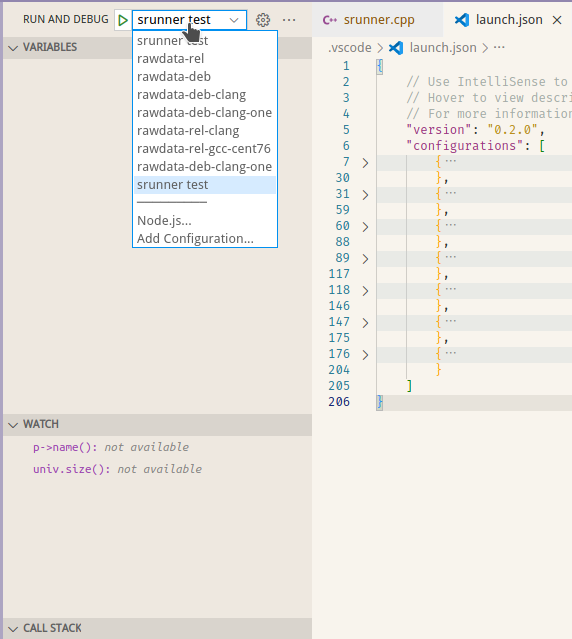Choose Add Configuration... option

[205, 238]
